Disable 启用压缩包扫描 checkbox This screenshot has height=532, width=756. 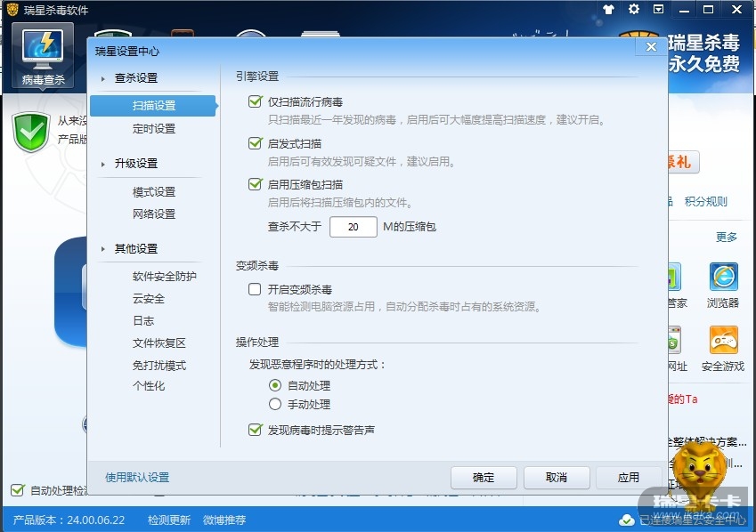pos(255,184)
